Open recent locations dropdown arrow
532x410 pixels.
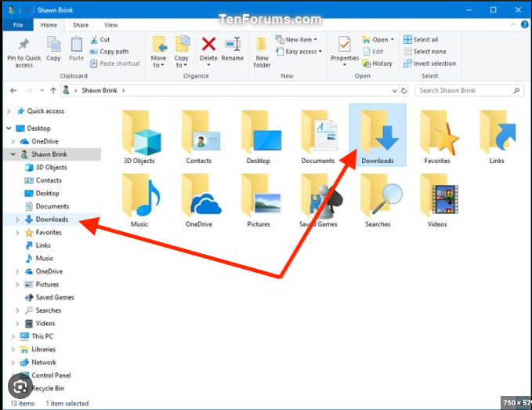(x=42, y=91)
